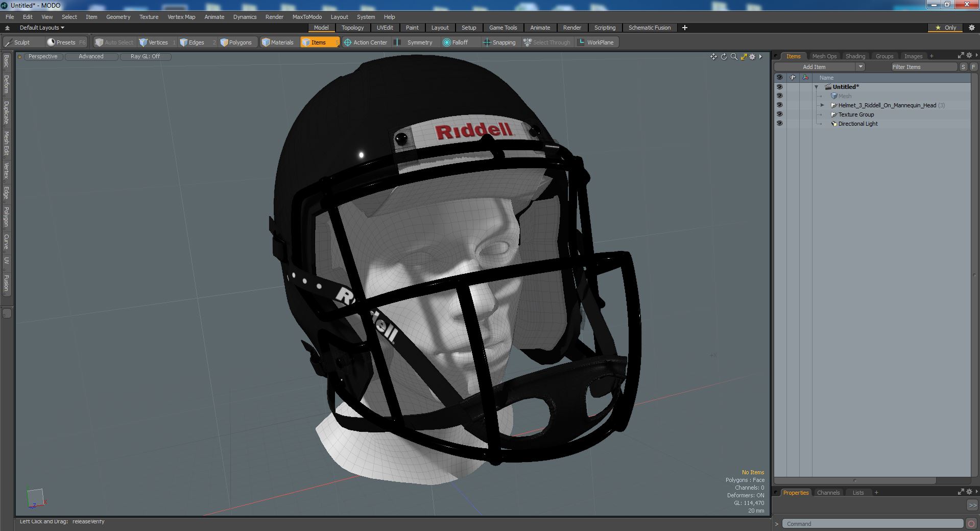
Task: Switch to the Channels tab
Action: tap(828, 493)
